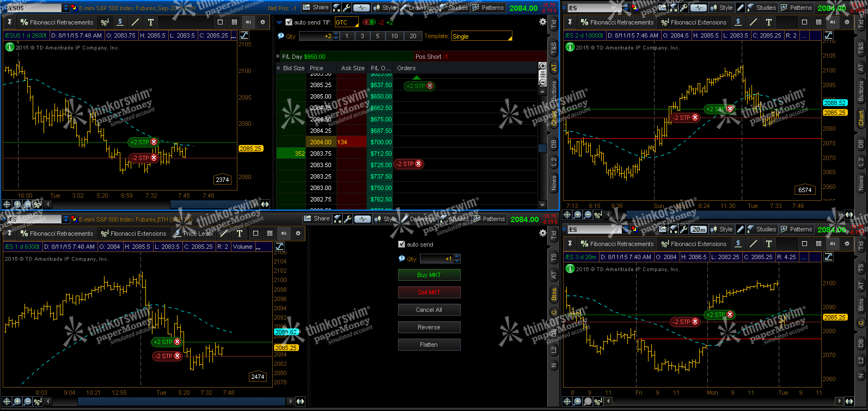Open Active Trader settings gear in top panel
Viewport: 868px width, 411px height.
[x=542, y=22]
